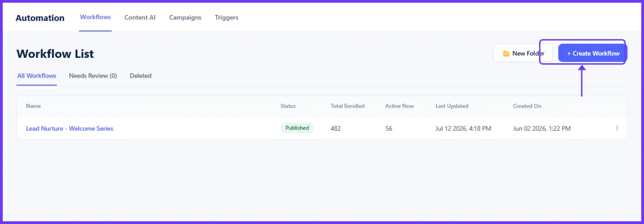644x224 pixels.
Task: Click the Published status badge
Action: (297, 128)
